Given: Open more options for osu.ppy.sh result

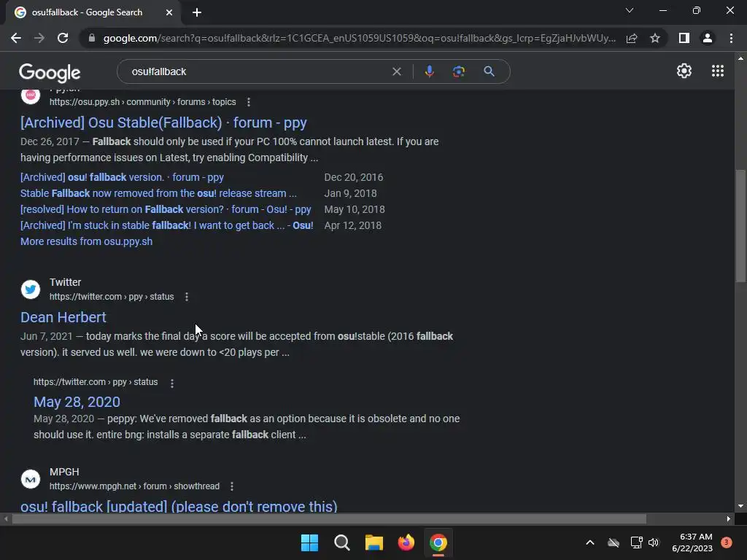Looking at the screenshot, I should click(x=249, y=102).
